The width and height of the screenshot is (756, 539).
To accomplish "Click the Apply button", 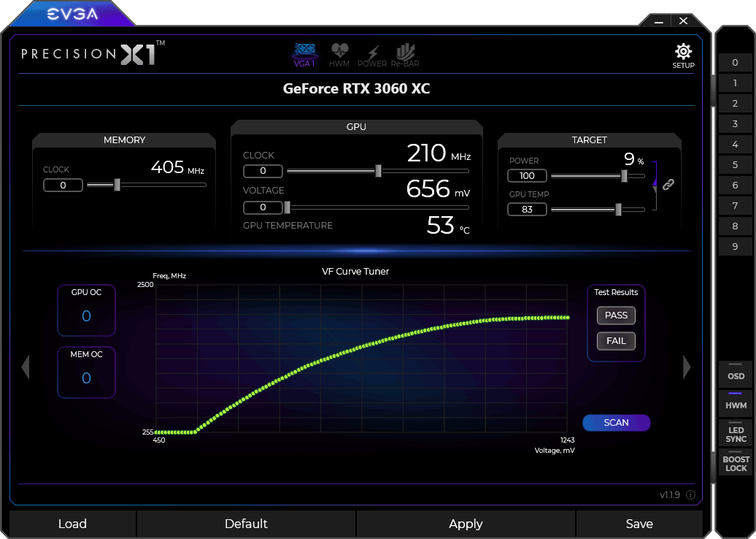I will (x=466, y=524).
